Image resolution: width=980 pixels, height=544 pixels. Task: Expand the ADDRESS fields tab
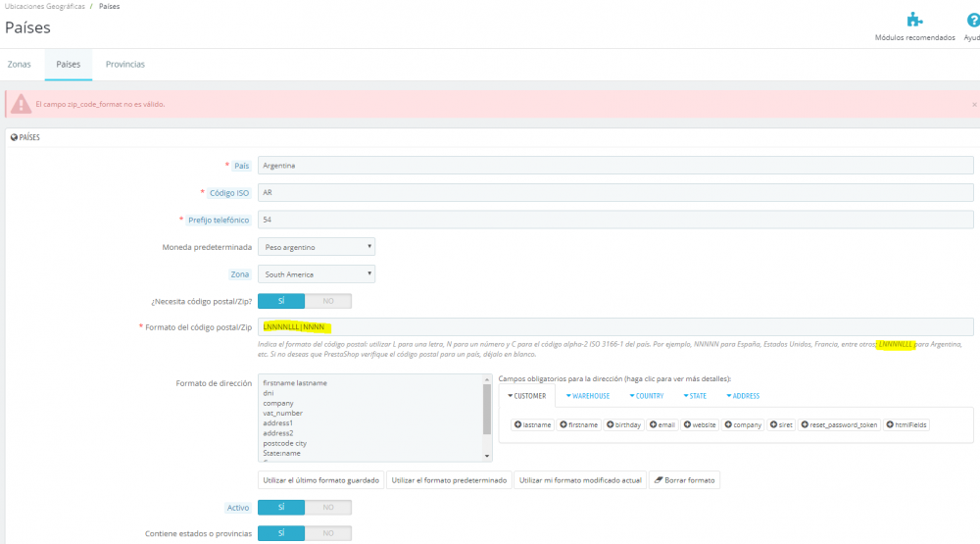[x=743, y=396]
